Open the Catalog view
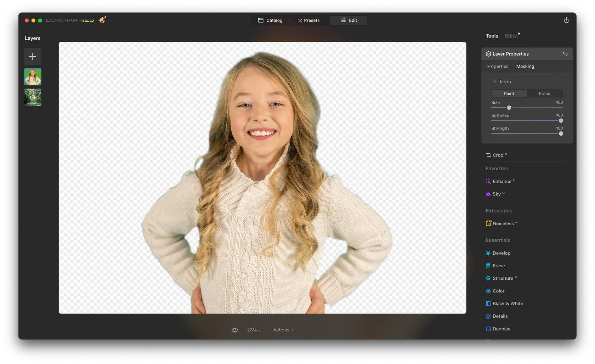The image size is (595, 364). (x=270, y=20)
